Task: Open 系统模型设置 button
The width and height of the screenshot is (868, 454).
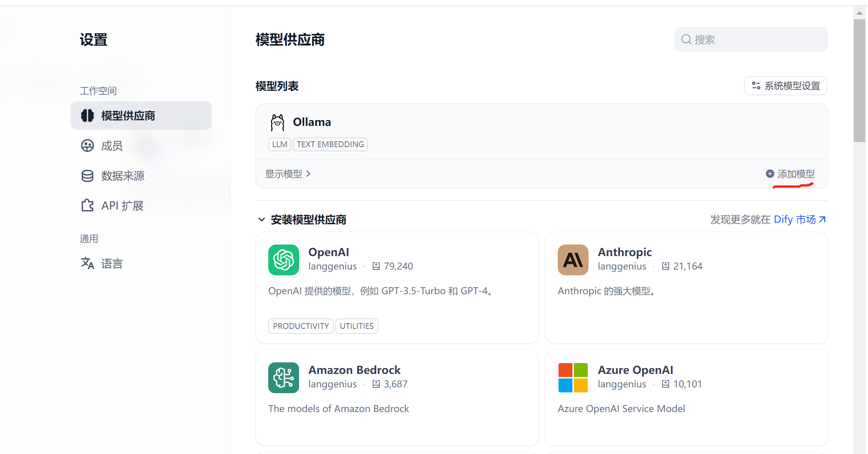Action: 786,85
